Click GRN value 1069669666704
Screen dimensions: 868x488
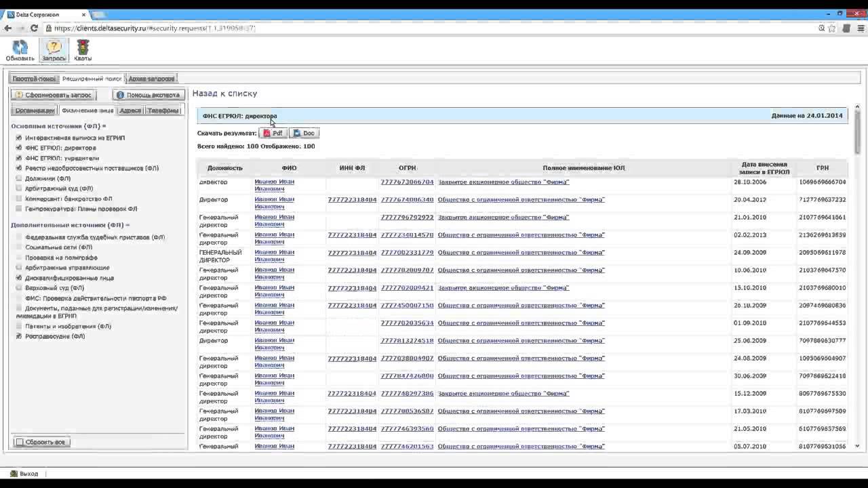click(x=822, y=182)
